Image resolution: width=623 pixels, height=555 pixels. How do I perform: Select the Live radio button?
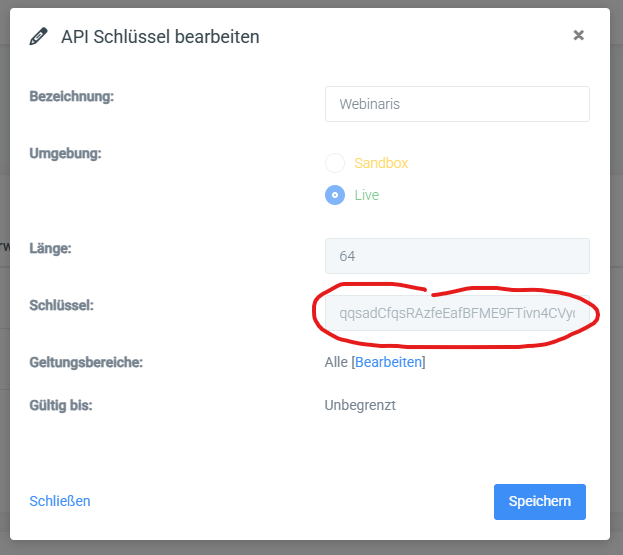pyautogui.click(x=335, y=195)
